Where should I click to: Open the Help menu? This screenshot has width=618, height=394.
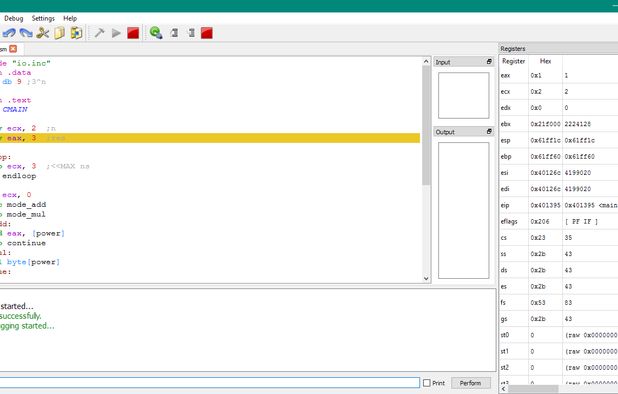pyautogui.click(x=70, y=18)
